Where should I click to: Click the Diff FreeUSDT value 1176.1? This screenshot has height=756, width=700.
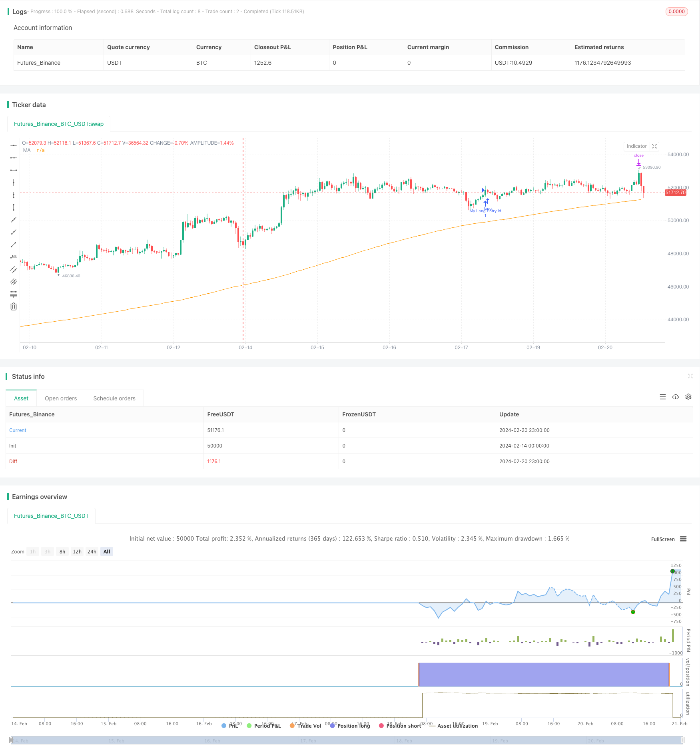[x=214, y=462]
